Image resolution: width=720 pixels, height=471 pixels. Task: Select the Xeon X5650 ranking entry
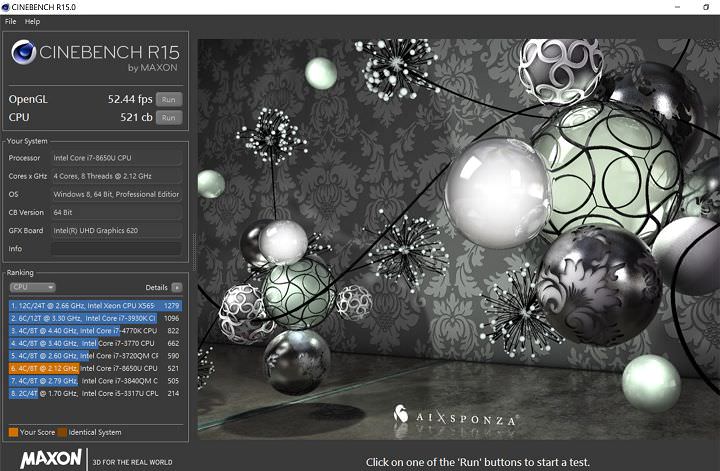(x=95, y=305)
